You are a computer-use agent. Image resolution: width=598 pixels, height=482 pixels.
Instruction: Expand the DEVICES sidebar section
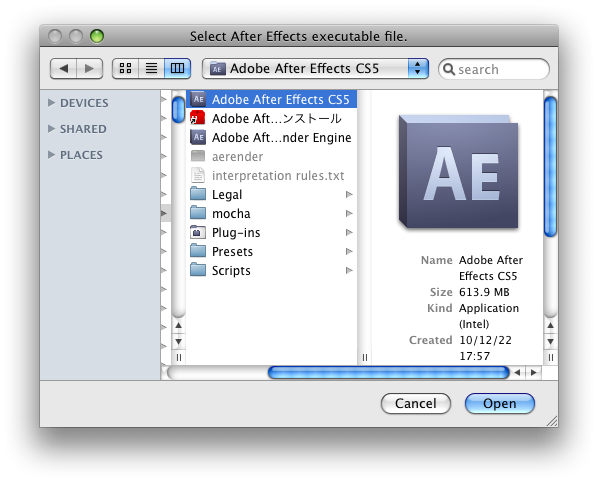(x=51, y=103)
